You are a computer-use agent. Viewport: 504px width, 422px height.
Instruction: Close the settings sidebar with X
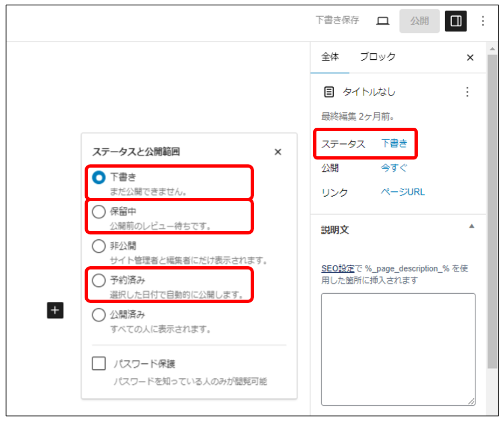(470, 58)
